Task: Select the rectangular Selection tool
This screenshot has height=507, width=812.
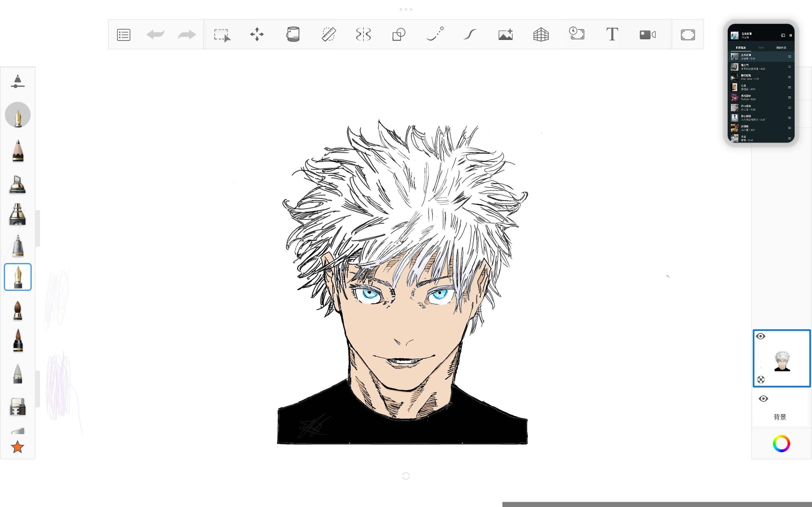Action: point(222,34)
